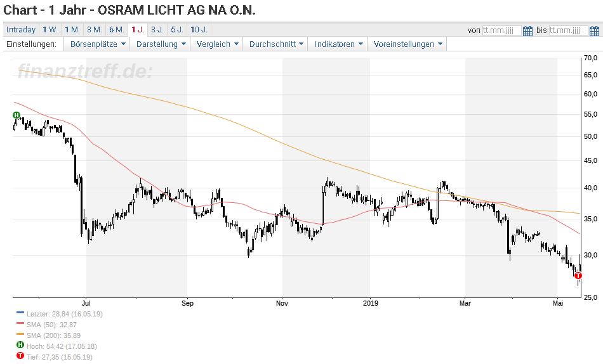Click the 'Jul' x-axis label
Screen dimensions: 603x364
[86, 303]
